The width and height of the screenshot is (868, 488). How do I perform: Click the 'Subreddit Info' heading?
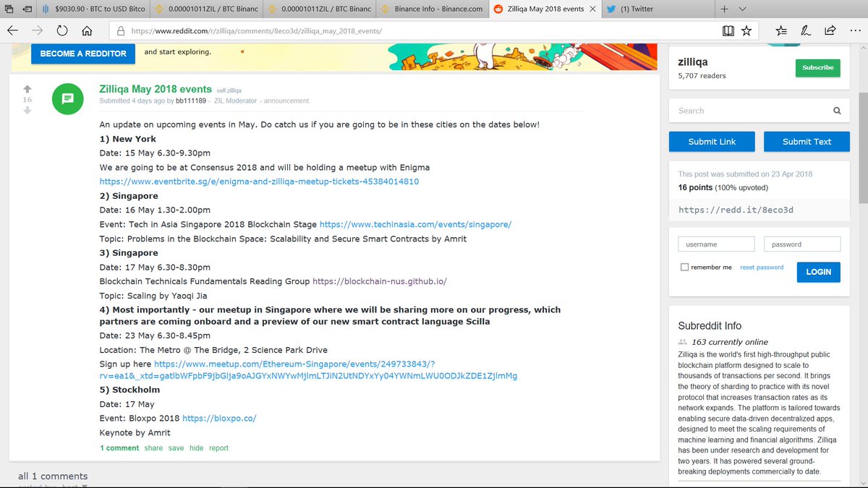tap(710, 326)
